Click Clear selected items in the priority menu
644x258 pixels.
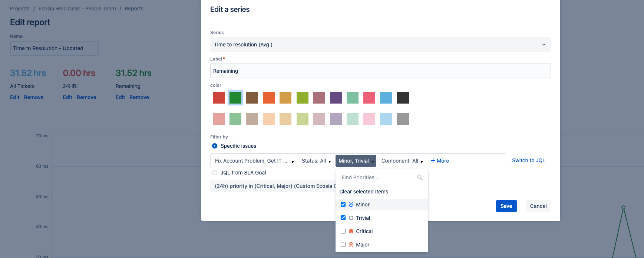click(364, 192)
